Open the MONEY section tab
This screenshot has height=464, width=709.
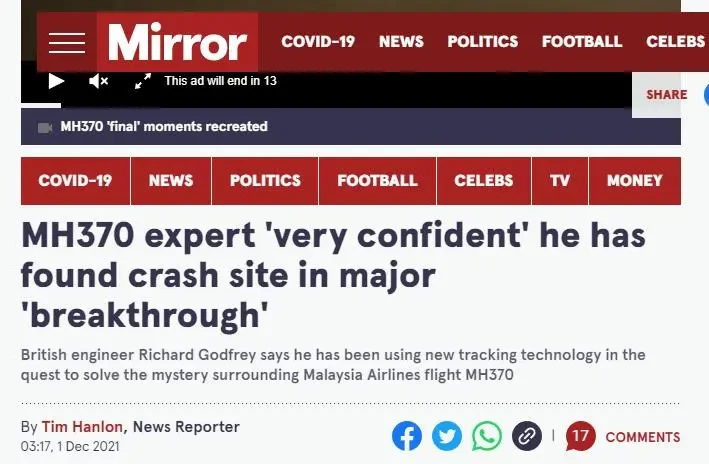634,181
